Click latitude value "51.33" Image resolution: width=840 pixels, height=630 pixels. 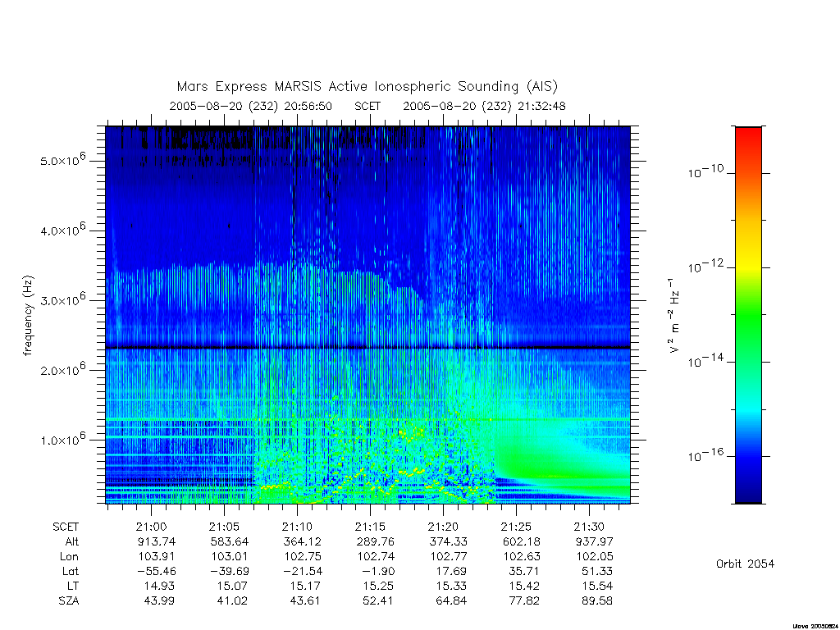(597, 571)
